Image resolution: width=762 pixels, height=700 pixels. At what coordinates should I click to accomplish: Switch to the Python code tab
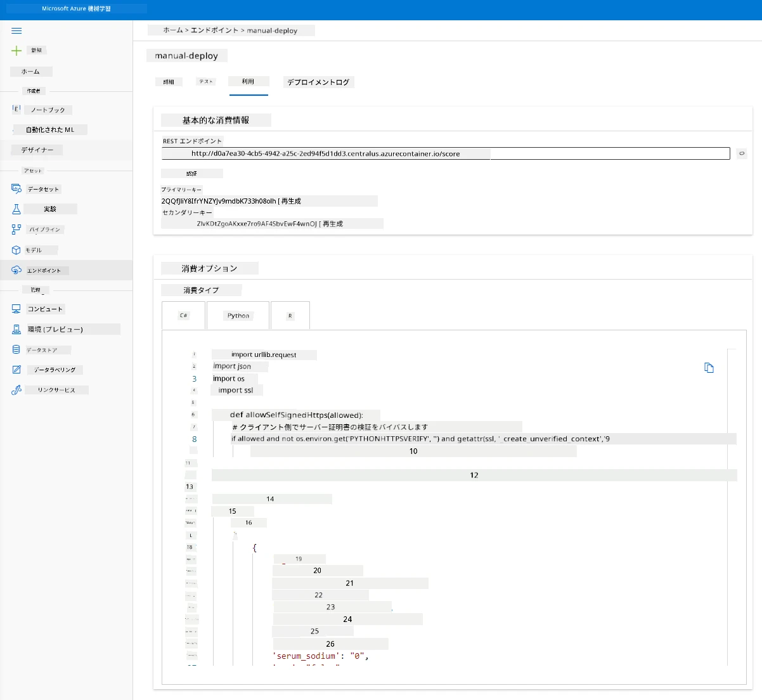coord(238,315)
